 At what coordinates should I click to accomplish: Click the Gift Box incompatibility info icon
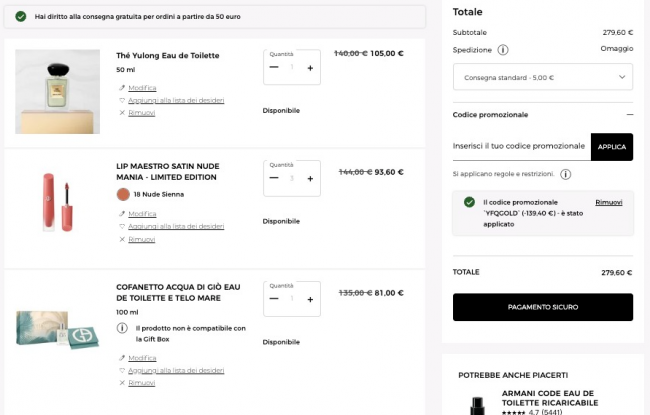point(122,328)
